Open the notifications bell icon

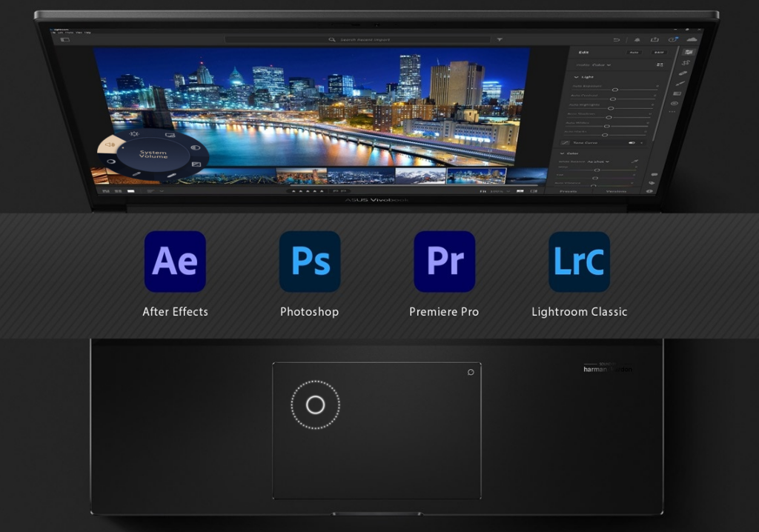click(636, 39)
